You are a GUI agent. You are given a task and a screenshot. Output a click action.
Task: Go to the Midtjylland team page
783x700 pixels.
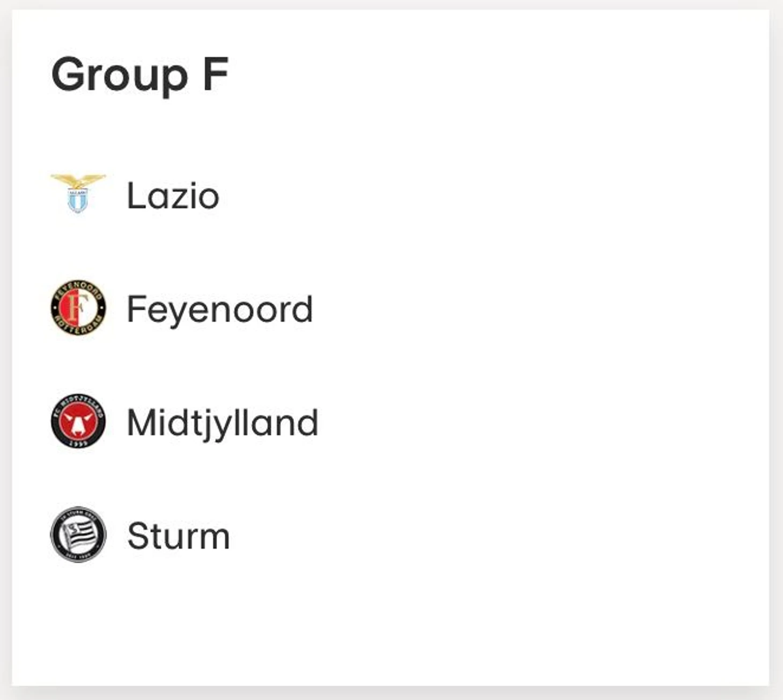pos(223,423)
